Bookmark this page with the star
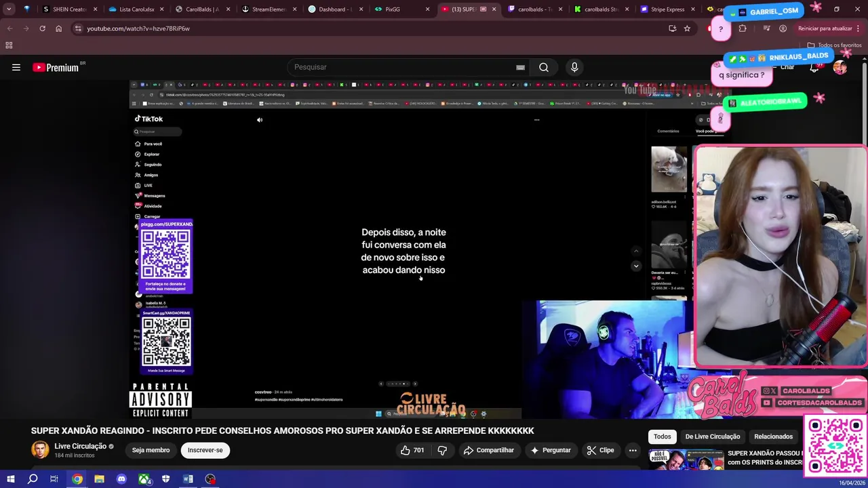868x488 pixels. 687,28
